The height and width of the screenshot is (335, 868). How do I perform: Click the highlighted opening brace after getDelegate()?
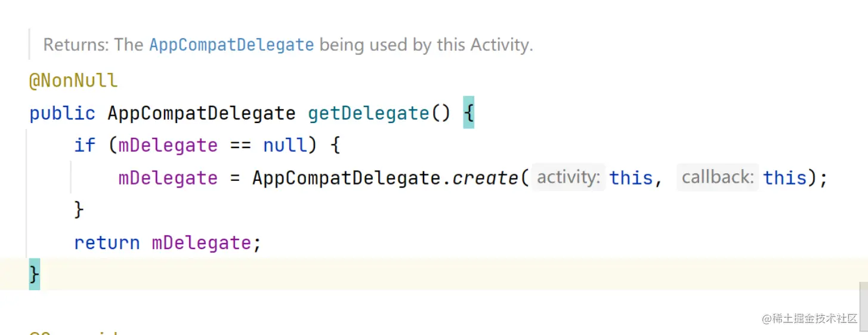468,113
